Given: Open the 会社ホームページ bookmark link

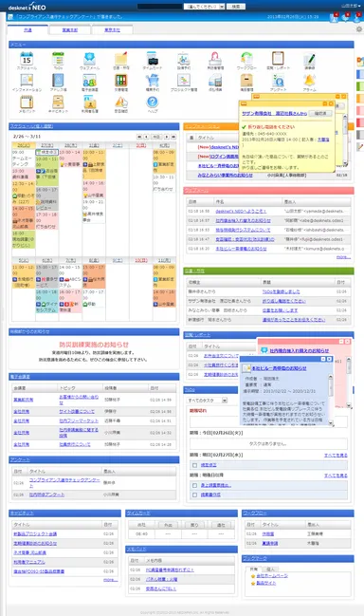Looking at the screenshot, I should click(272, 575).
